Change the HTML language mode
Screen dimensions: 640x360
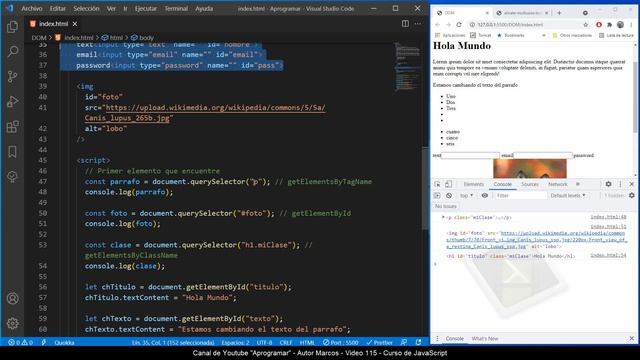[307, 342]
